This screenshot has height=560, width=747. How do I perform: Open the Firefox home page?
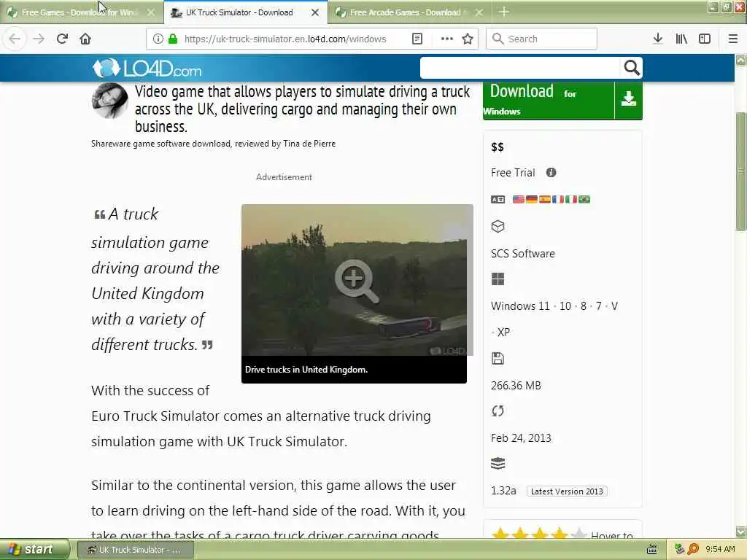click(85, 39)
